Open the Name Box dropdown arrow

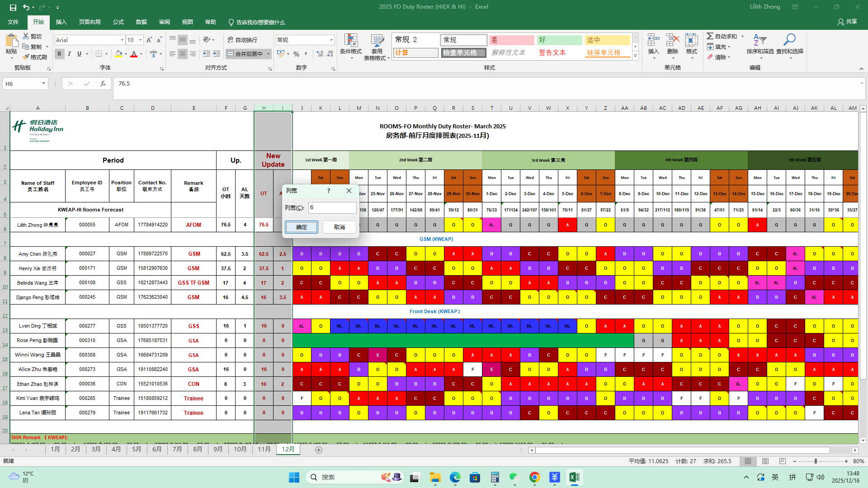43,84
